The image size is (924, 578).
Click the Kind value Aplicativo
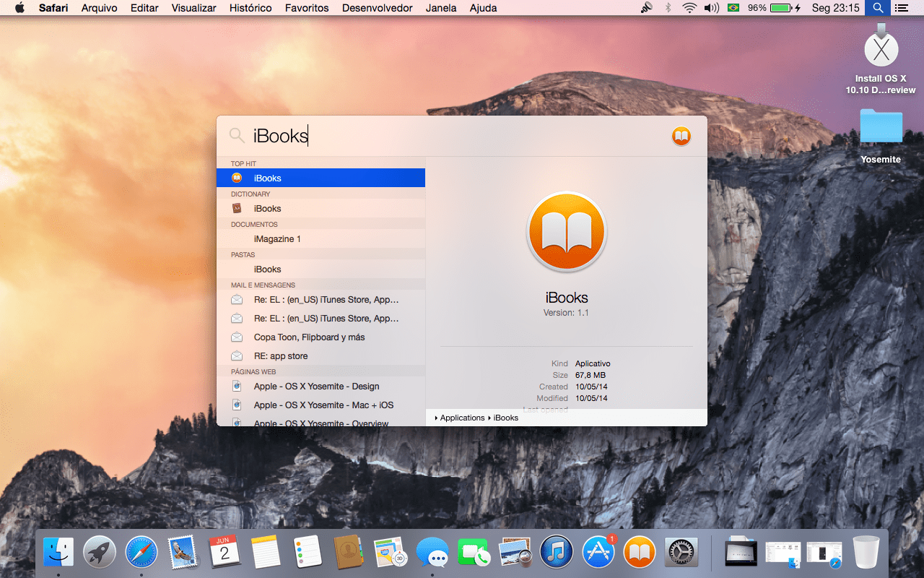click(x=593, y=363)
